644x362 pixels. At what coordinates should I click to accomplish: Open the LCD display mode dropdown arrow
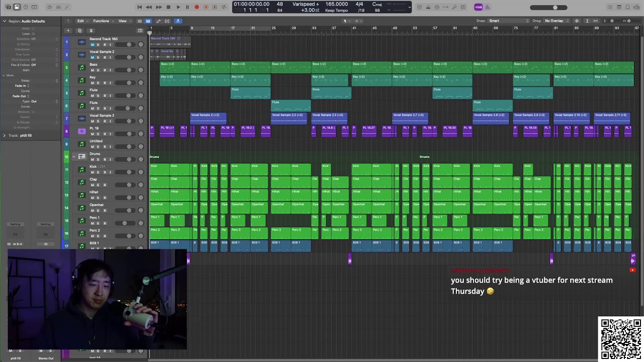pos(410,7)
